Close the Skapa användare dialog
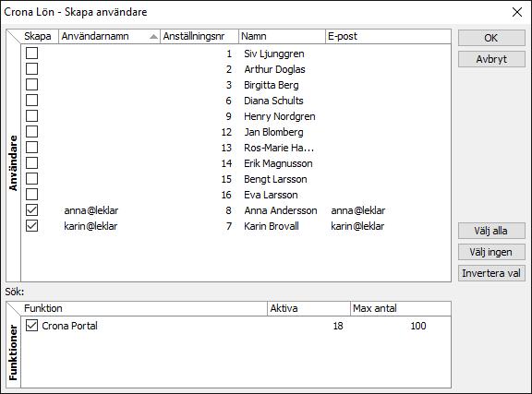Screen dimensions: 532x394 517,12
